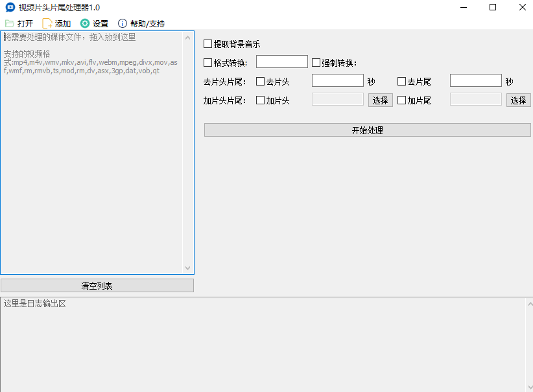
Task: Click 选择 button for 加片尾
Action: (518, 100)
